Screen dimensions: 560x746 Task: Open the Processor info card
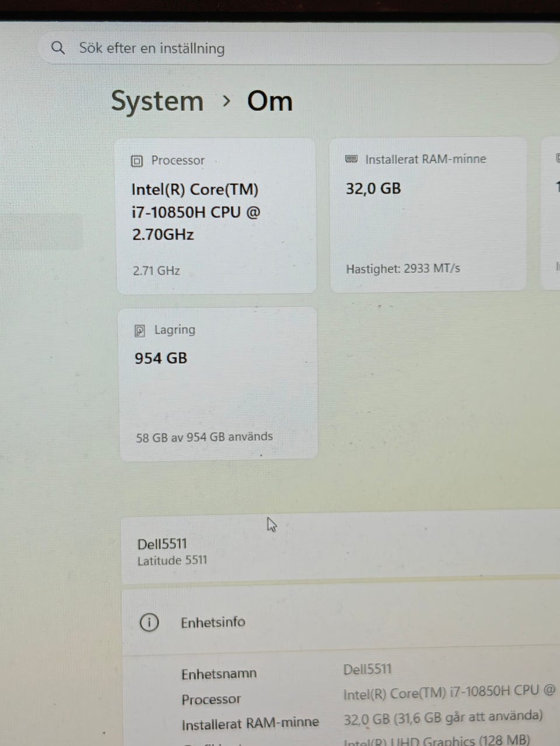(216, 216)
